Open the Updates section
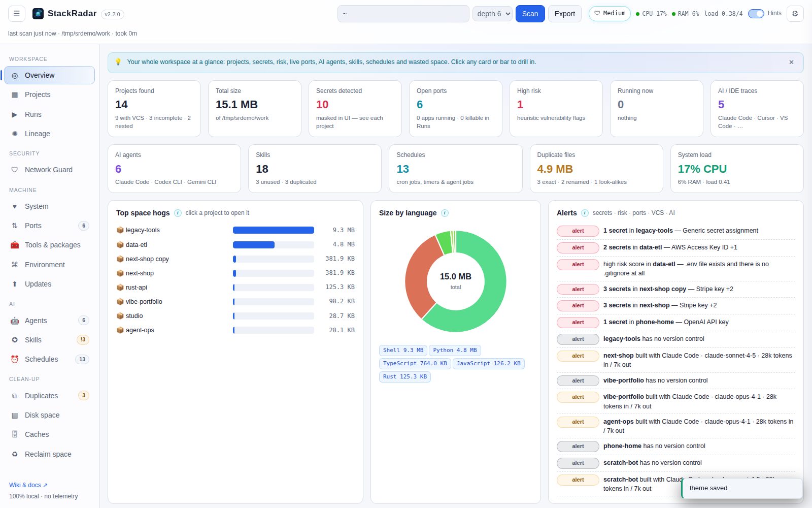The height and width of the screenshot is (508, 812). (x=50, y=284)
